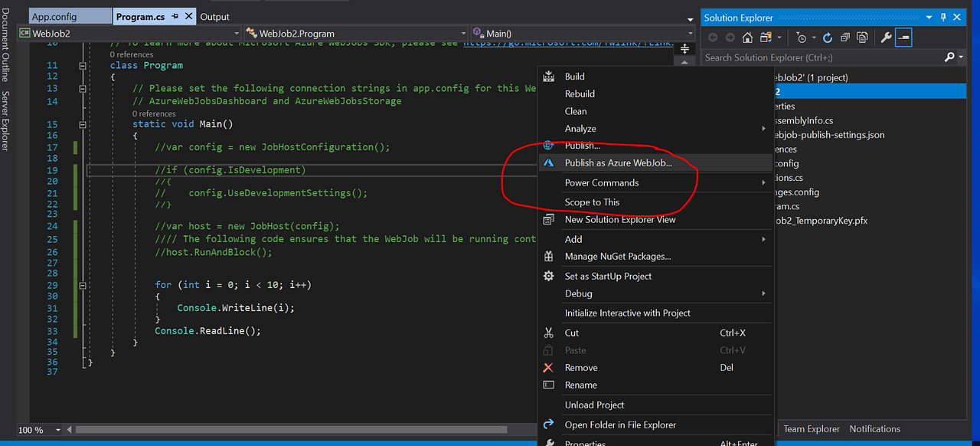Image resolution: width=980 pixels, height=446 pixels.
Task: Refresh the Solution Explorer view
Action: pos(828,37)
